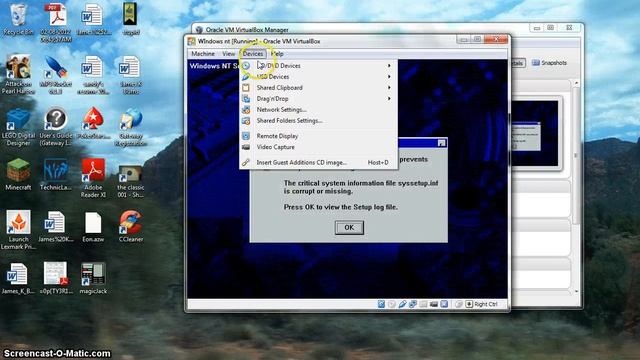640x360 pixels.
Task: Open the User's Guide Gateway shortcut
Action: (56, 127)
